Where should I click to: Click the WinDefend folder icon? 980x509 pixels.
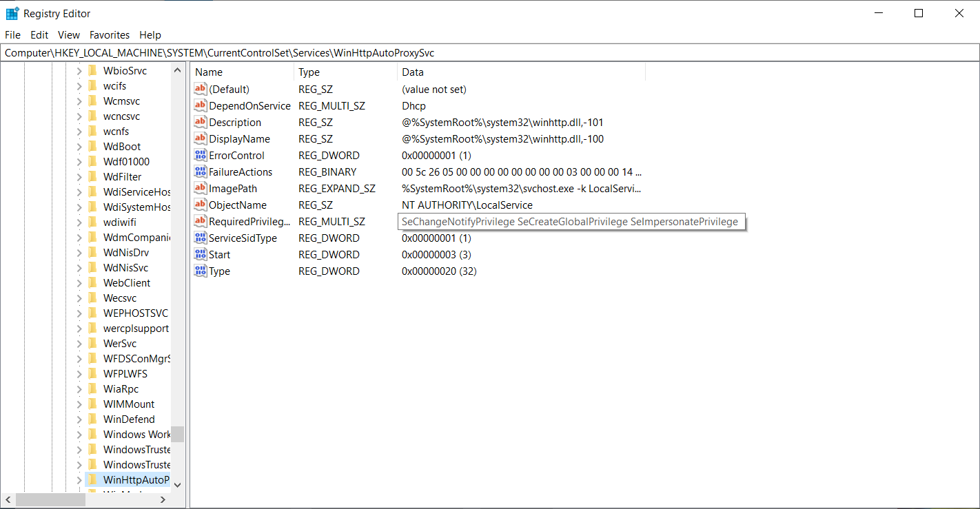(x=93, y=419)
